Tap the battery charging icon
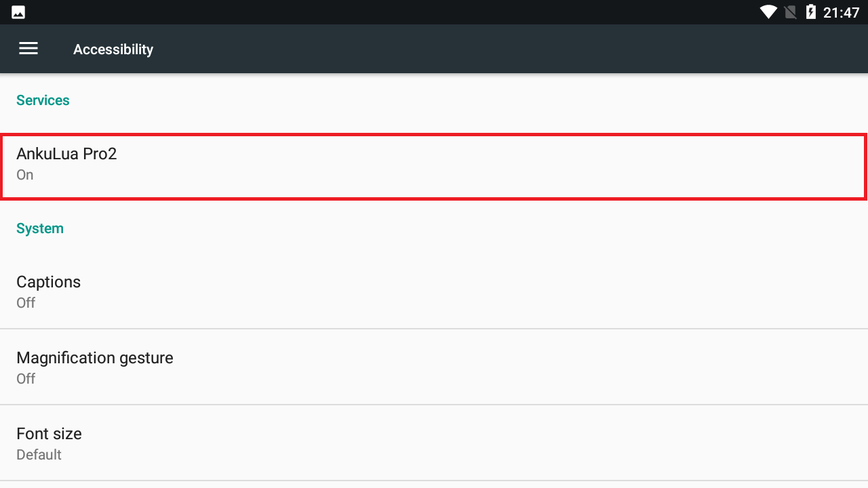Viewport: 868px width, 488px height. (810, 12)
